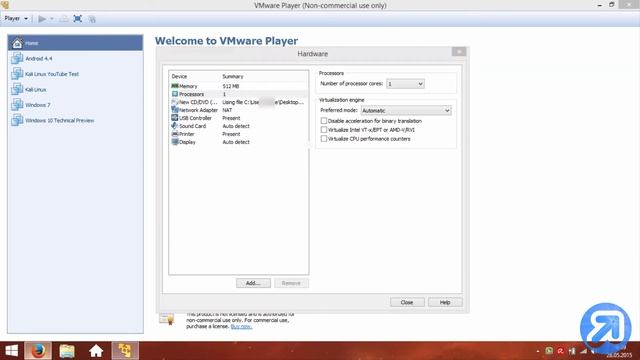Click the Close button in Hardware dialog
Image resolution: width=640 pixels, height=360 pixels.
pos(407,302)
